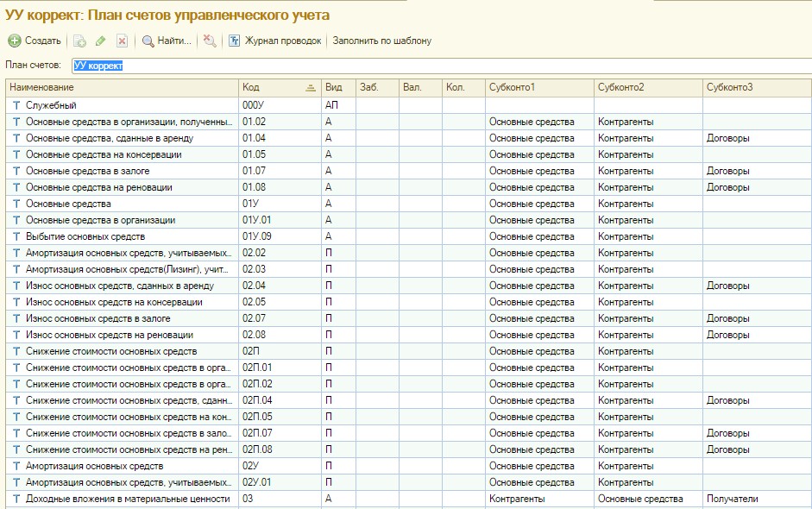The image size is (812, 509).
Task: Select the Амортизация основных средств row name 02У
Action: [x=94, y=466]
